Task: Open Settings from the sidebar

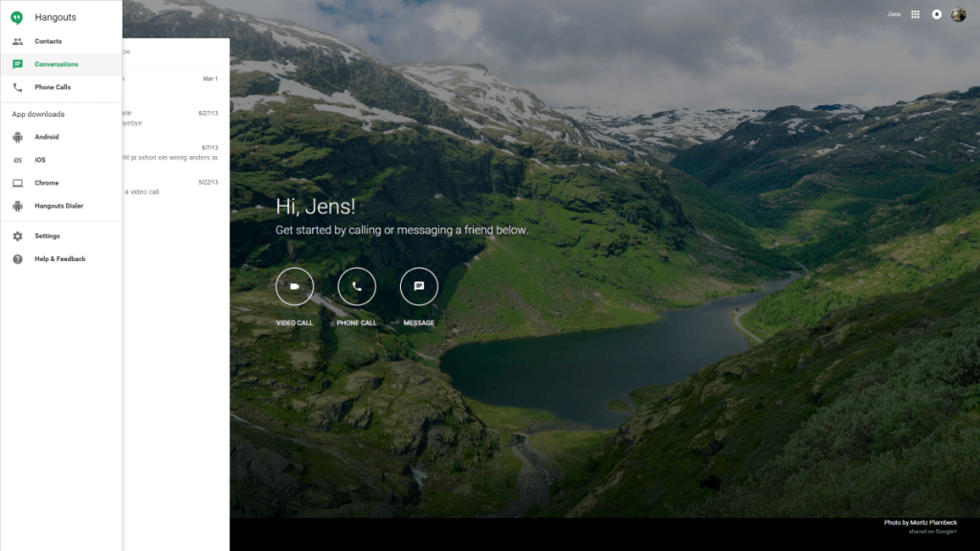Action: coord(47,236)
